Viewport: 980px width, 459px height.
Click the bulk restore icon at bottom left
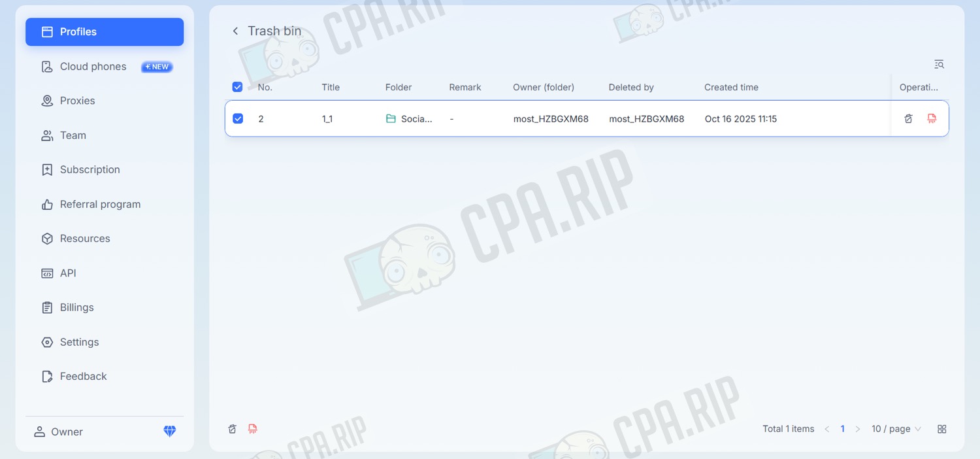232,429
